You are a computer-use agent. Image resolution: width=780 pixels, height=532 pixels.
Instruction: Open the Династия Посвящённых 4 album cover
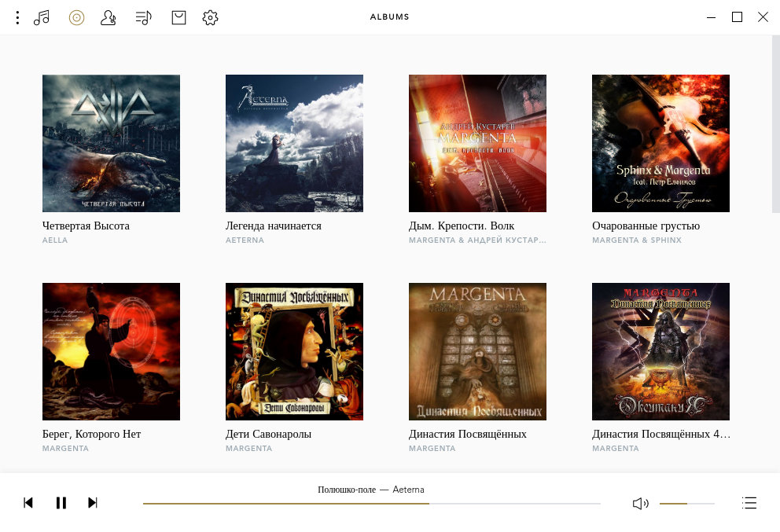(660, 351)
